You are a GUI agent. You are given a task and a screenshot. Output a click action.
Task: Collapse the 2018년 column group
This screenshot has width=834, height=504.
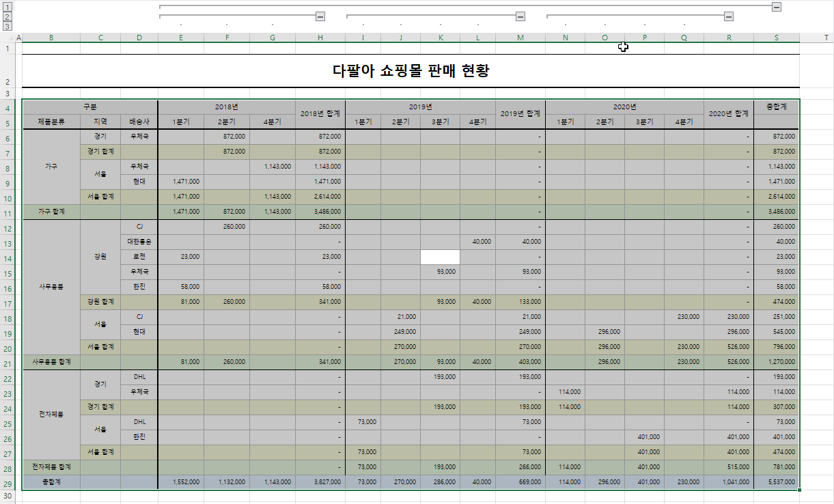320,16
